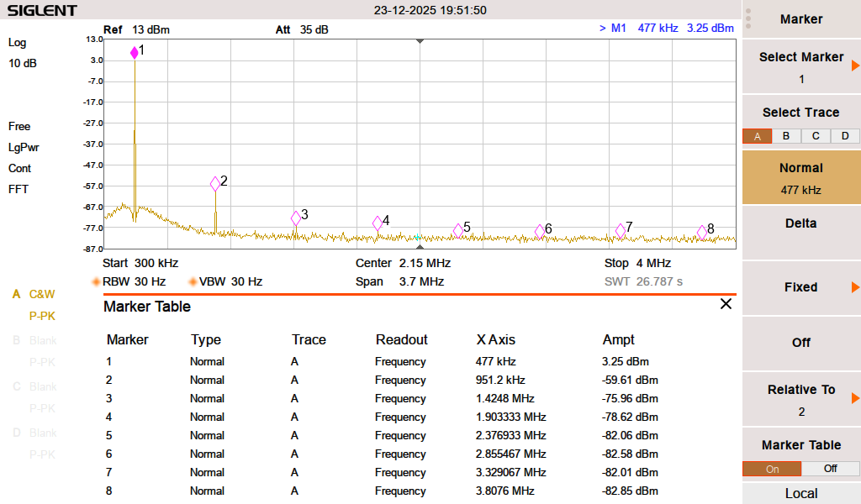
Task: Choose trace D in Select Trace
Action: [x=845, y=136]
